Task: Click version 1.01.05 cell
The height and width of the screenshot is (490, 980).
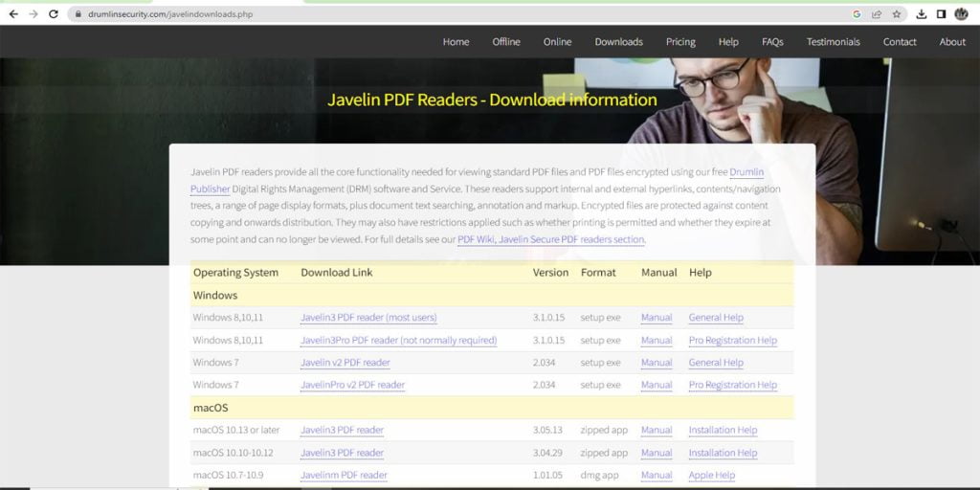Action: (547, 475)
